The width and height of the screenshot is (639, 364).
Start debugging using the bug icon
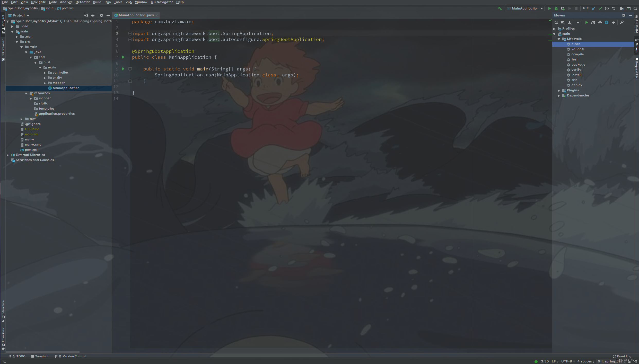[556, 8]
